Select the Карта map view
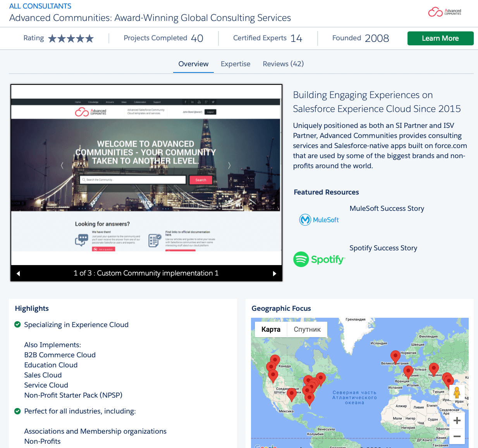Screen dimensions: 478x448 [x=271, y=329]
